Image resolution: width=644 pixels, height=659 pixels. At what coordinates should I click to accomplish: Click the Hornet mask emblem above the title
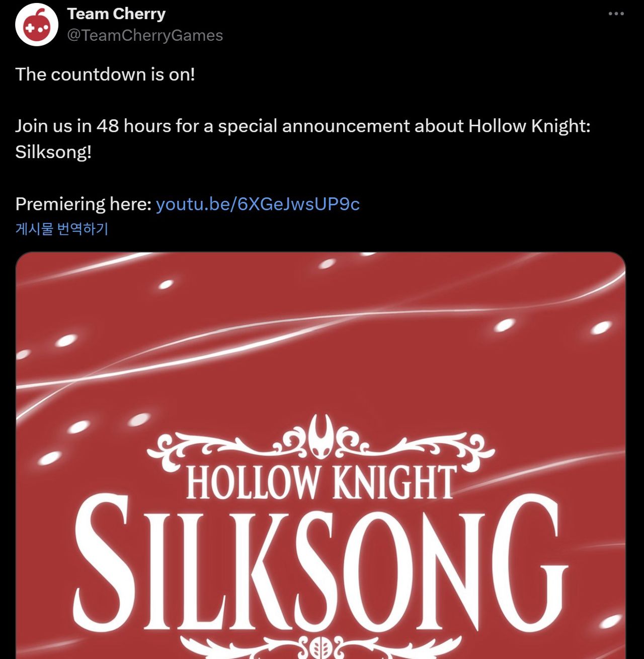click(320, 435)
